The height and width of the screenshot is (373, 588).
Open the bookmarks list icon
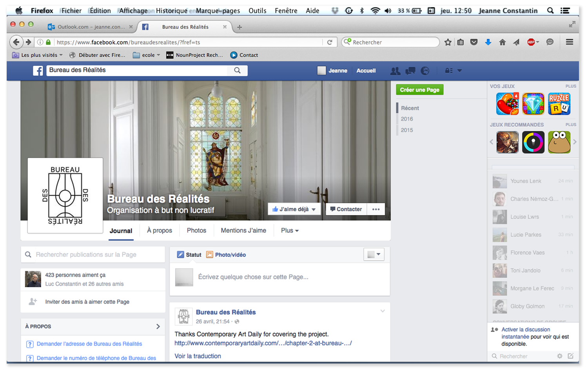(x=461, y=42)
